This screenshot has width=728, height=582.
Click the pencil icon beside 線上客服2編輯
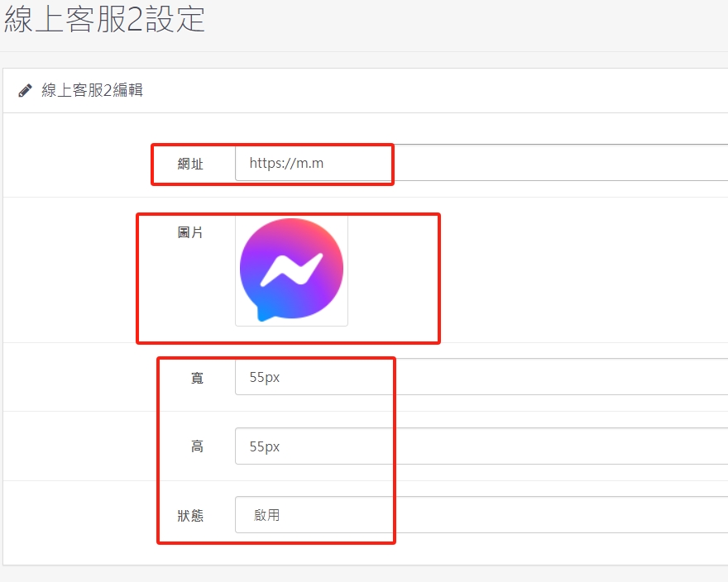click(25, 90)
